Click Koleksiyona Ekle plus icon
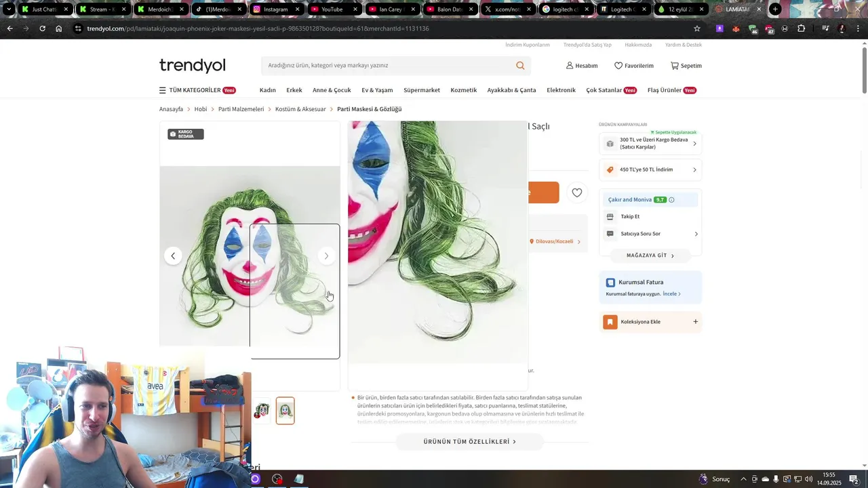Viewport: 868px width, 488px height. [x=695, y=322]
